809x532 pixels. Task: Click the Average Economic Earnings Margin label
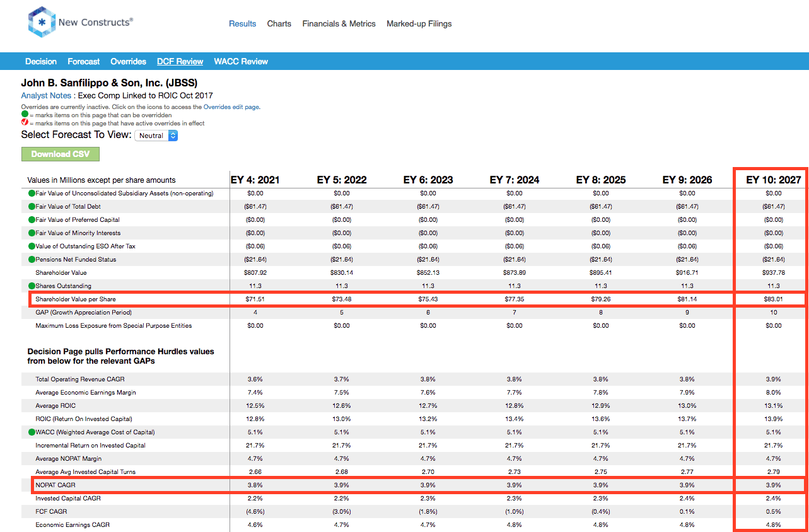tap(86, 393)
